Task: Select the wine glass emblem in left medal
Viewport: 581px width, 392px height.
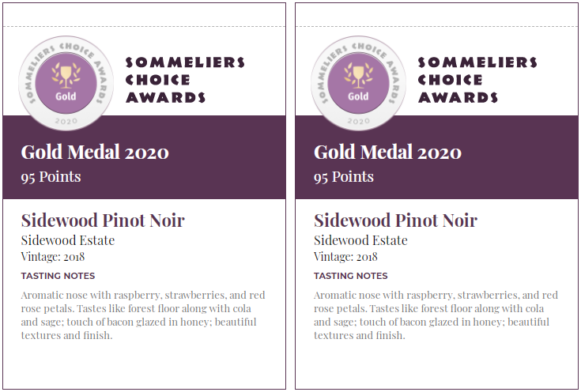Action: tap(66, 76)
